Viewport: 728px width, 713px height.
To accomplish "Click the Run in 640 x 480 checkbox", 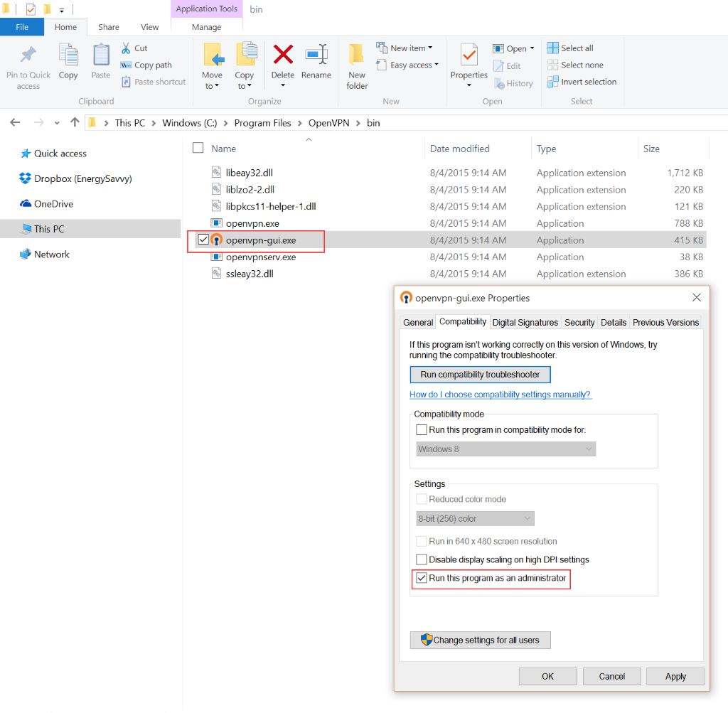I will pyautogui.click(x=421, y=541).
